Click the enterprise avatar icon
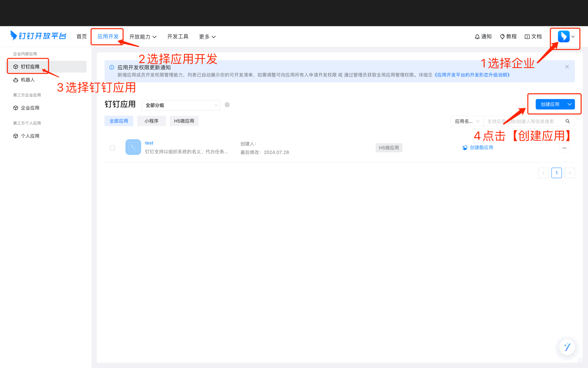The height and width of the screenshot is (368, 588). click(563, 36)
